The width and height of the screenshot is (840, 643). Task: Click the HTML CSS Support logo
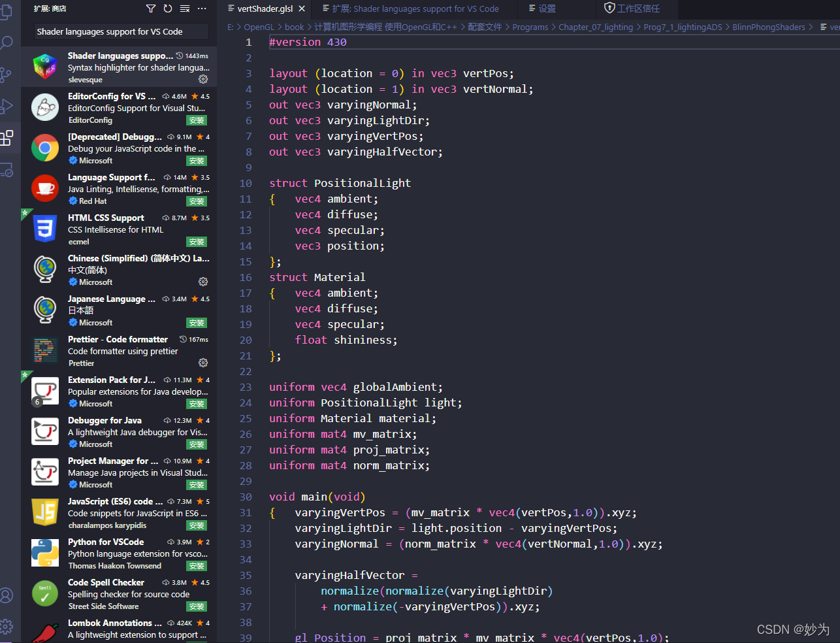(x=45, y=229)
